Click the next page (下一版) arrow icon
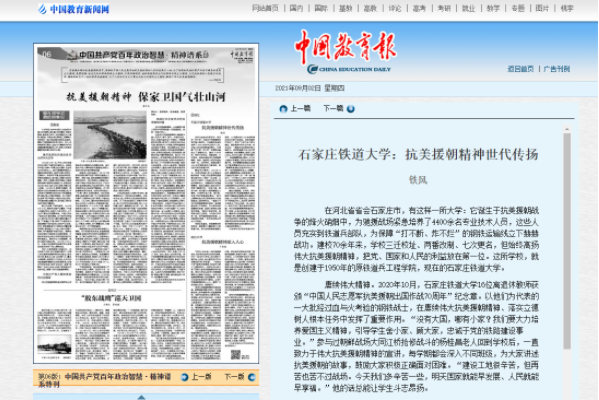 point(252,377)
